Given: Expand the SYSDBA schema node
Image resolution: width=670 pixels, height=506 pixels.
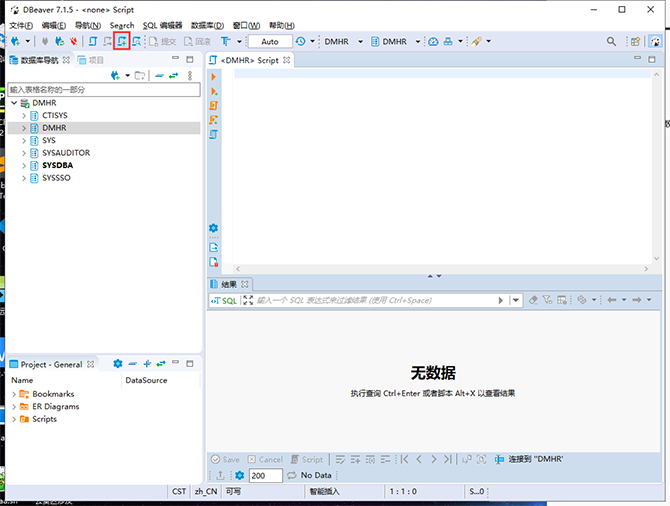Looking at the screenshot, I should (x=24, y=165).
